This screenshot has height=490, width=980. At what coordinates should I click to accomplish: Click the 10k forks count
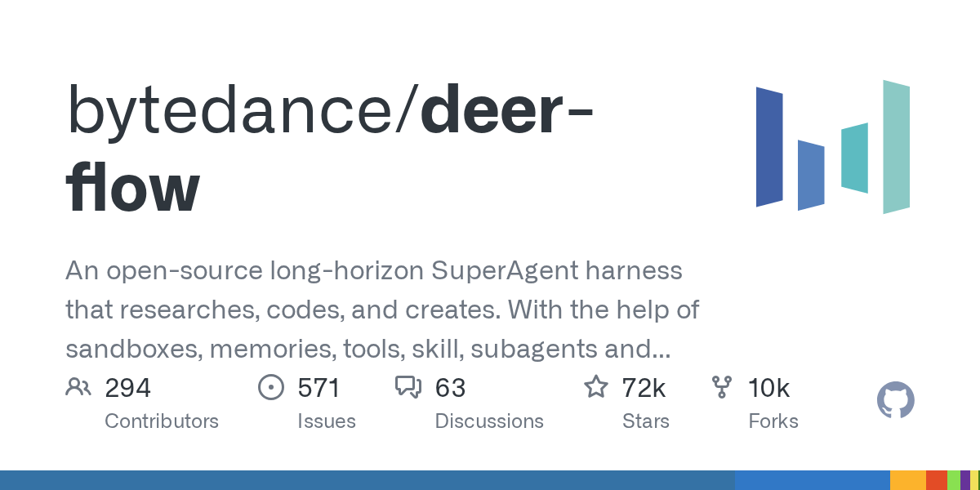[769, 388]
